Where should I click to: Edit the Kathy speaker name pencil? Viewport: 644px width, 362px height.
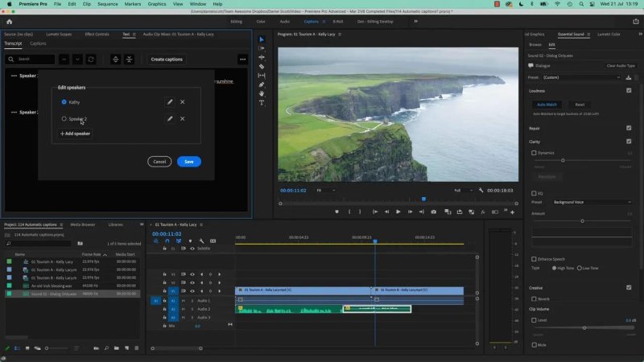pyautogui.click(x=170, y=102)
